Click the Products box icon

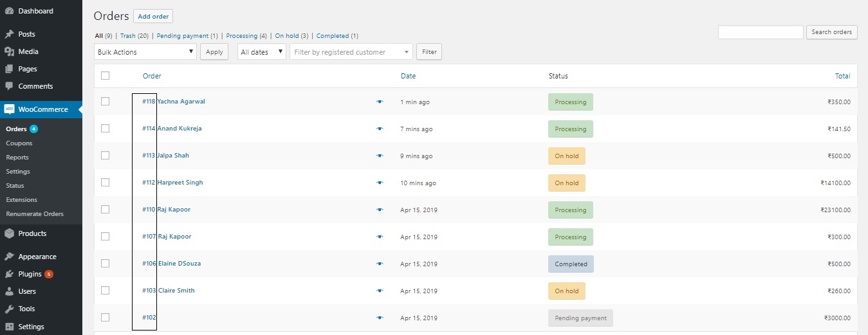9,233
